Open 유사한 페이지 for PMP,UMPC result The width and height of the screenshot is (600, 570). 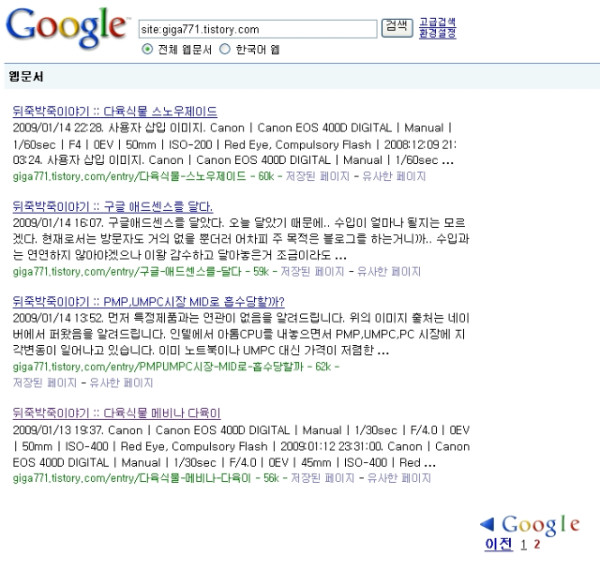click(x=121, y=383)
